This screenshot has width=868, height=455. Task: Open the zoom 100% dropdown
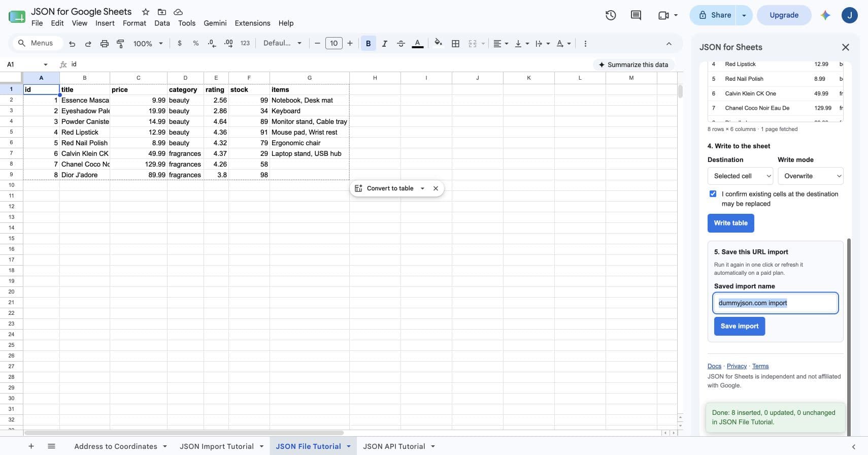[148, 44]
